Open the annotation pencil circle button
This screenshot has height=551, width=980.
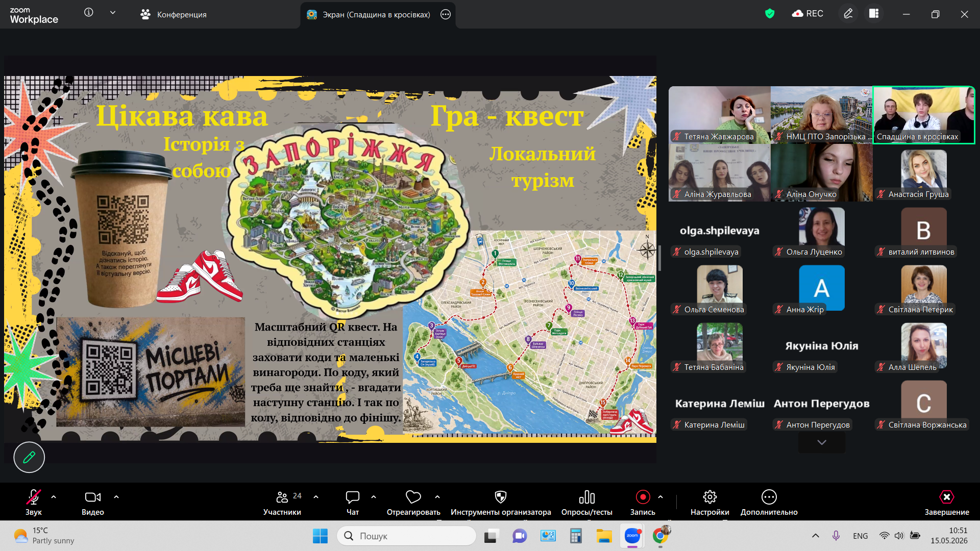click(29, 457)
